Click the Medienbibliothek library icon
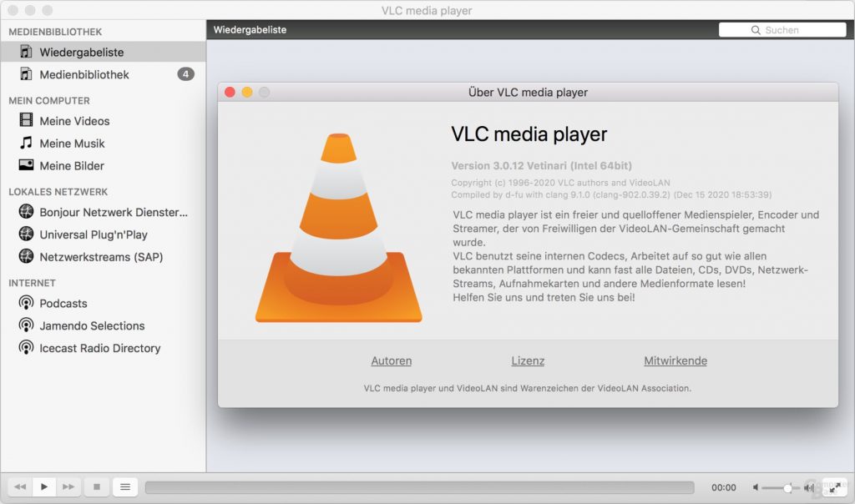The width and height of the screenshot is (855, 504). click(x=26, y=74)
